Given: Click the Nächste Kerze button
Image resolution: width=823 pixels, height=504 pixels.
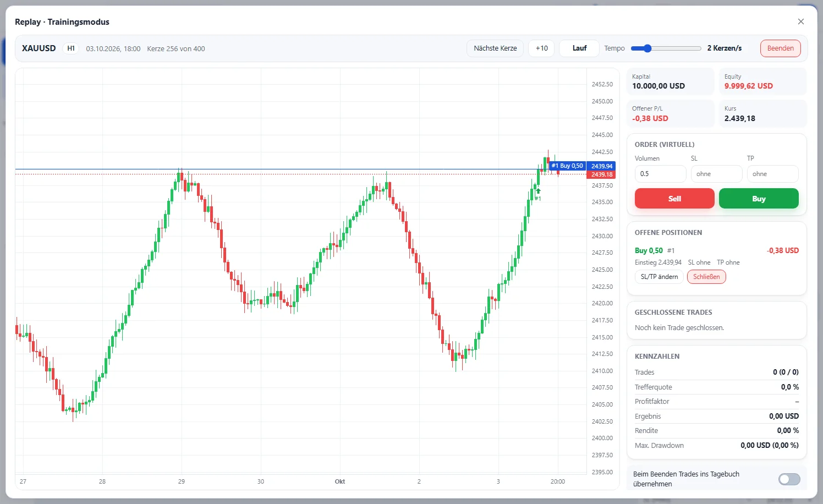Looking at the screenshot, I should 495,48.
